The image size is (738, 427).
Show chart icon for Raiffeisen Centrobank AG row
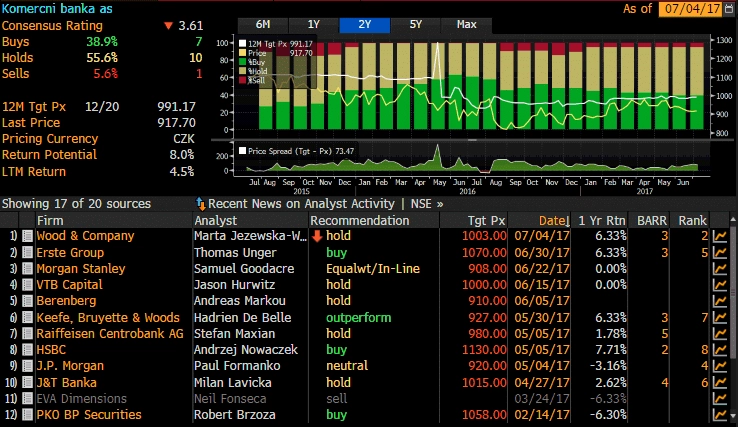click(720, 333)
